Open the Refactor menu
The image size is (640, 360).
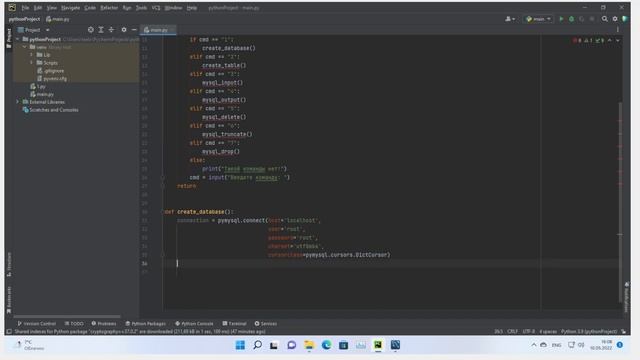pos(109,8)
